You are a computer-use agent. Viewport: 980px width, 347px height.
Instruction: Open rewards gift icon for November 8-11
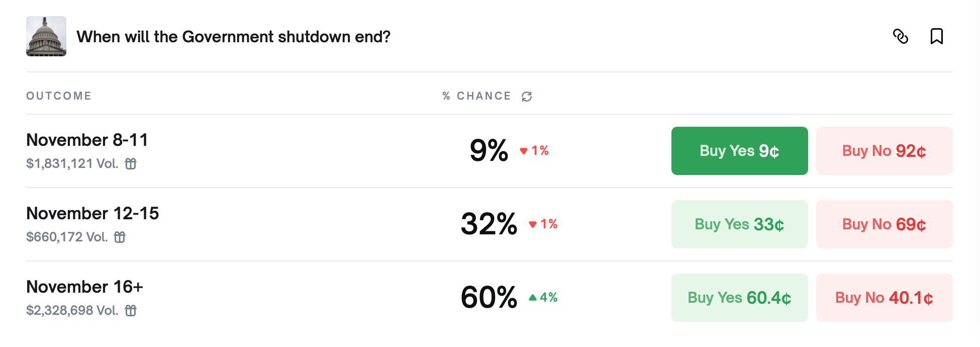click(131, 163)
